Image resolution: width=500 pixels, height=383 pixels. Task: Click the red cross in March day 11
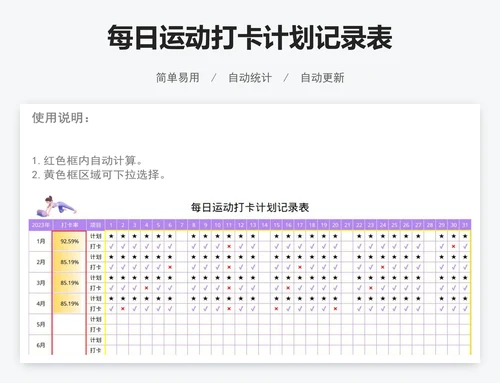(x=229, y=288)
